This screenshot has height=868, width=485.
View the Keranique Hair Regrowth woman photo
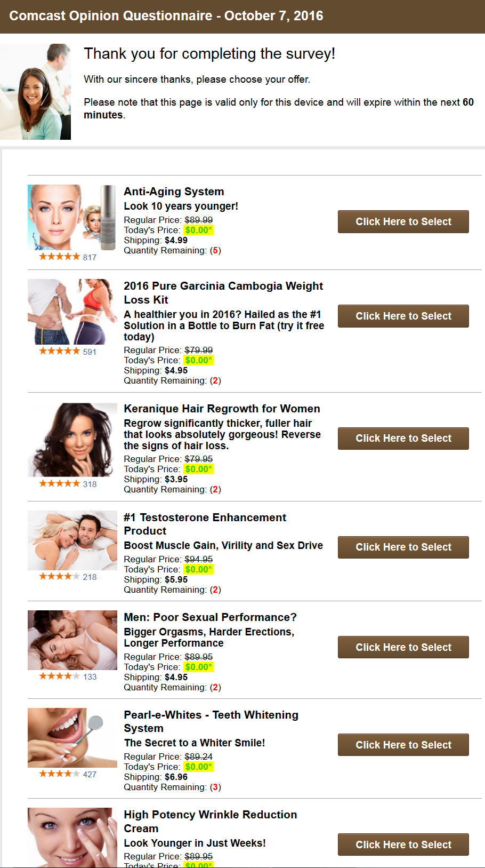click(x=72, y=440)
